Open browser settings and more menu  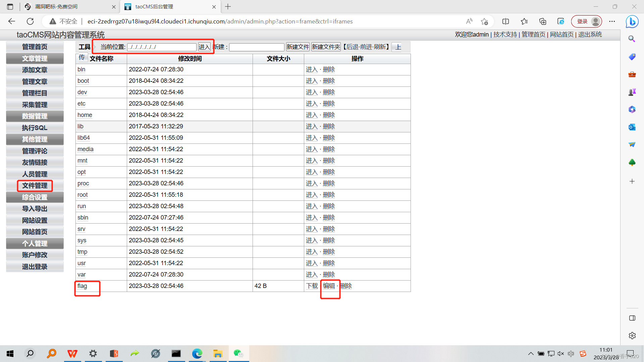(612, 21)
